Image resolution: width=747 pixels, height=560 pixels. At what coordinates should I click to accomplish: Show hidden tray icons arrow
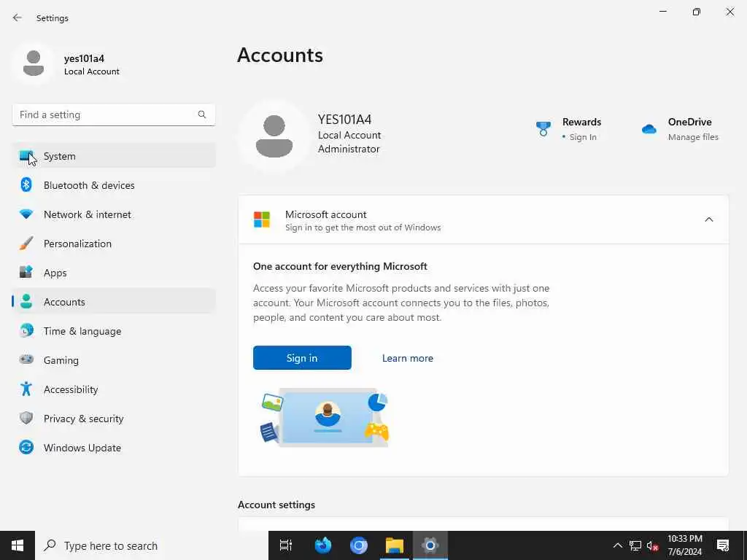pyautogui.click(x=617, y=545)
